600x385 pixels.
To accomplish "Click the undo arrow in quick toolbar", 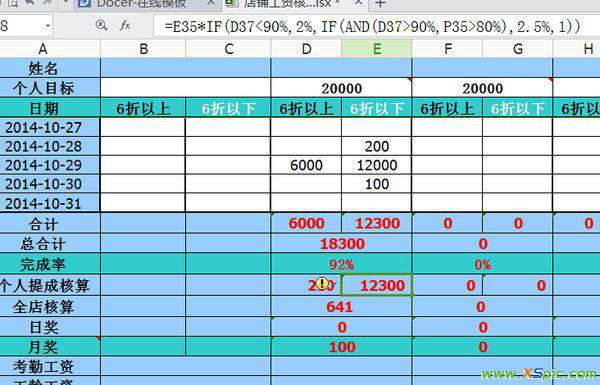I will (x=29, y=3).
